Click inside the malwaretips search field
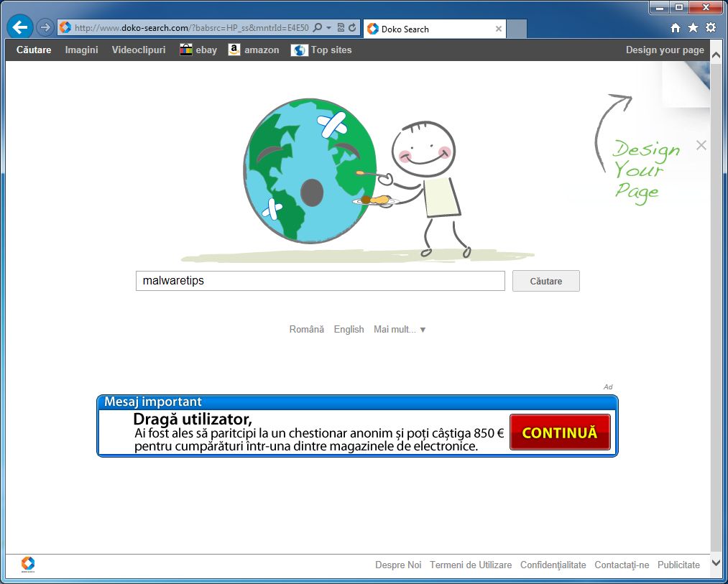 pyautogui.click(x=320, y=281)
